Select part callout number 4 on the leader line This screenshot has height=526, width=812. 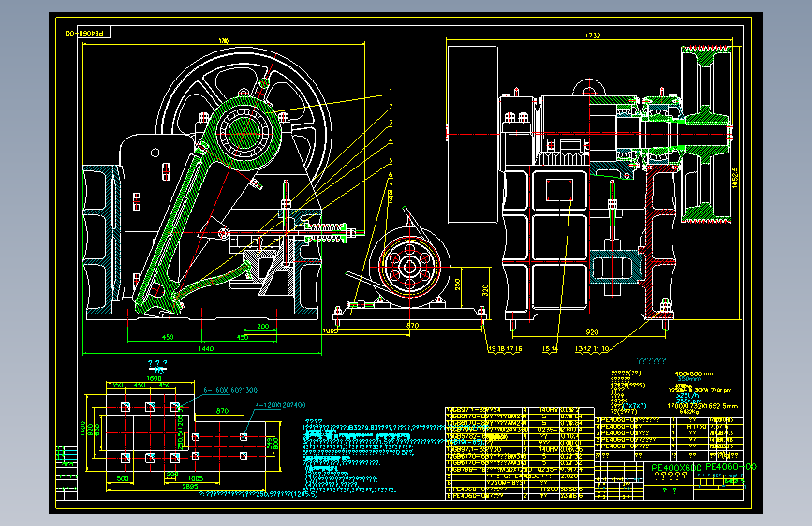pos(391,140)
